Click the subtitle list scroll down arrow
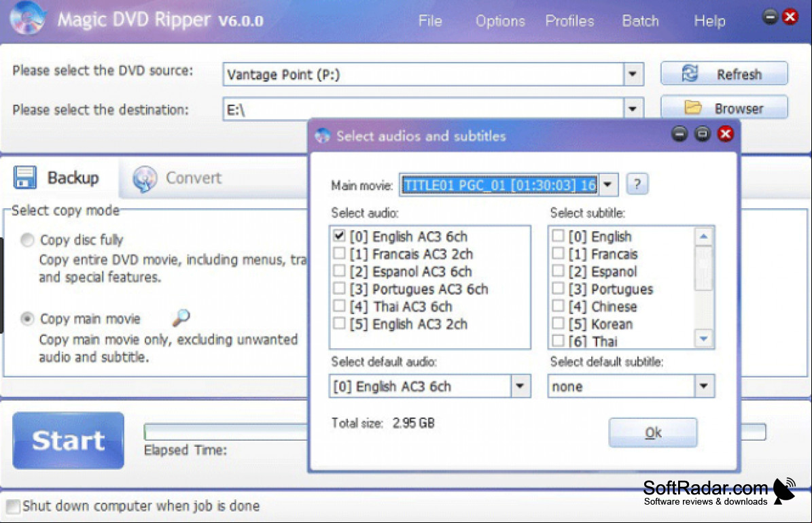 tap(704, 339)
